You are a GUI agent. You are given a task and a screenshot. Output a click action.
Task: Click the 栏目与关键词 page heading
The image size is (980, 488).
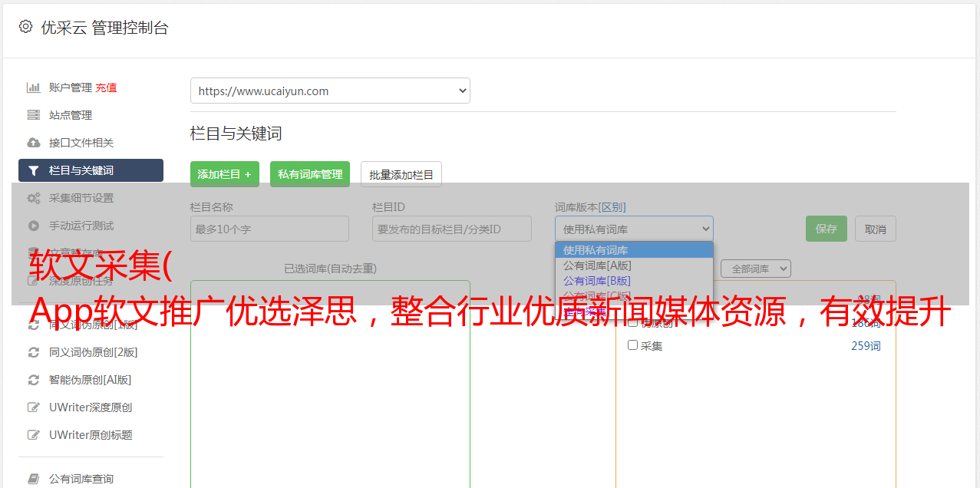236,134
